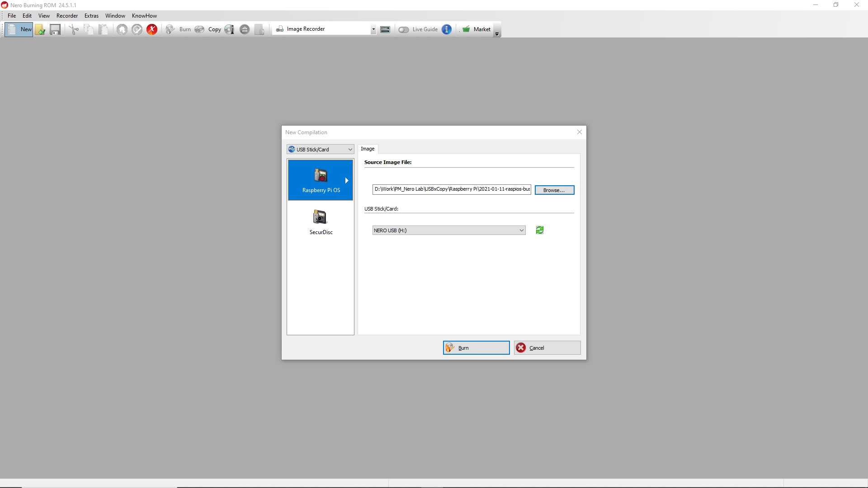Click the Browse... button
The image size is (868, 488).
click(x=554, y=190)
